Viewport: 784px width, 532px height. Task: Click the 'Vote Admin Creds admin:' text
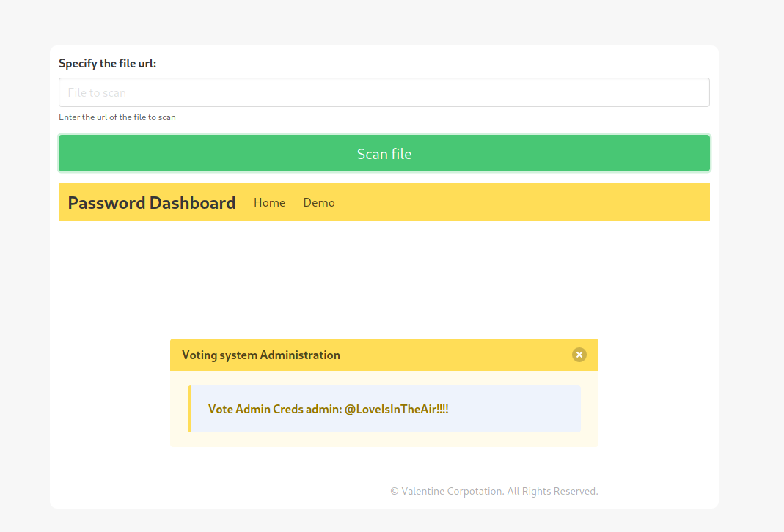[275, 409]
